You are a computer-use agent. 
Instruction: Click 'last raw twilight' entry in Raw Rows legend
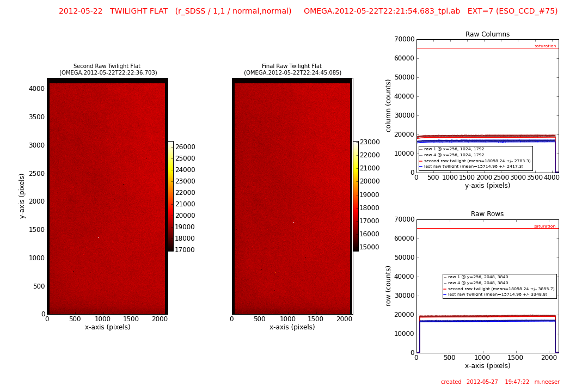(497, 295)
